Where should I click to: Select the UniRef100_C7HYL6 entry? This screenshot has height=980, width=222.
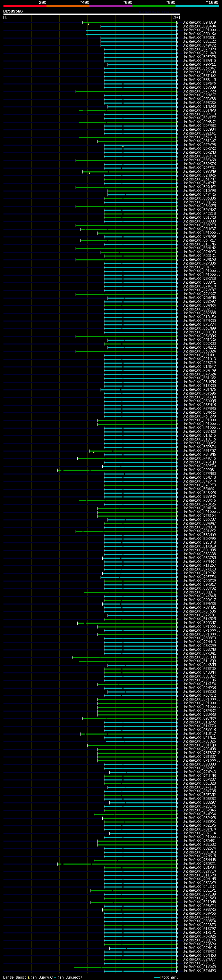pos(199,948)
